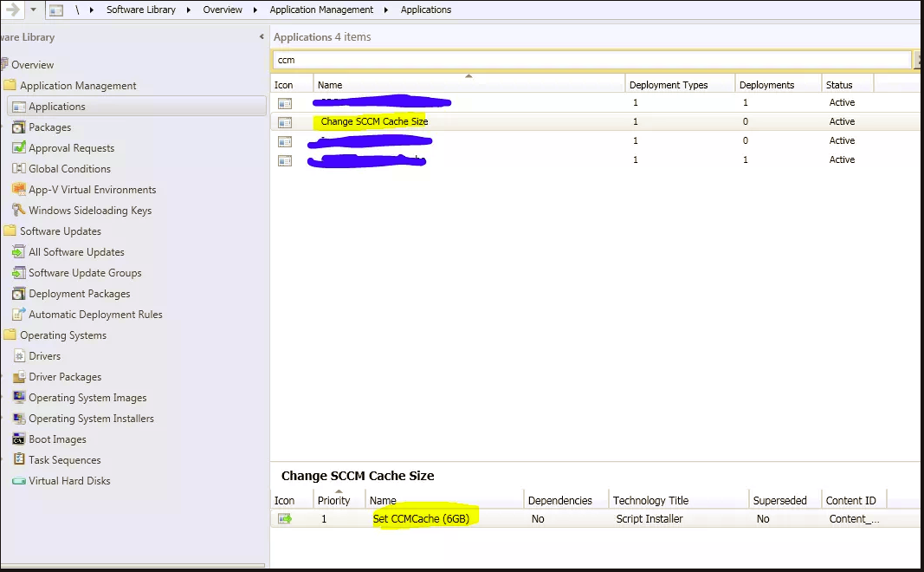
Task: Open Global Conditions
Action: [69, 169]
